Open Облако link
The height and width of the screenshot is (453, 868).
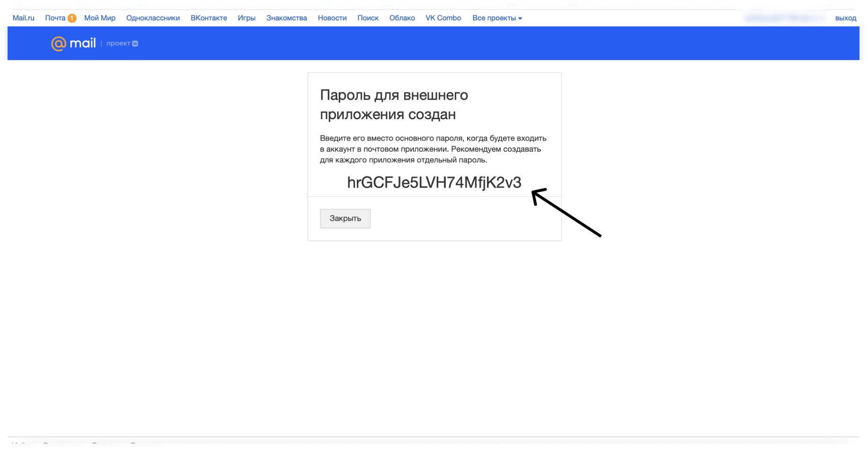click(x=402, y=18)
